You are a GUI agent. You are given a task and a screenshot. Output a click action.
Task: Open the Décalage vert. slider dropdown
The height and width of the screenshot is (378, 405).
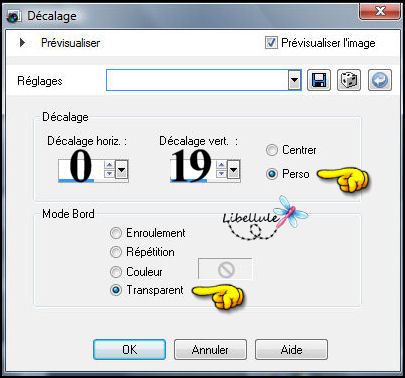(234, 171)
